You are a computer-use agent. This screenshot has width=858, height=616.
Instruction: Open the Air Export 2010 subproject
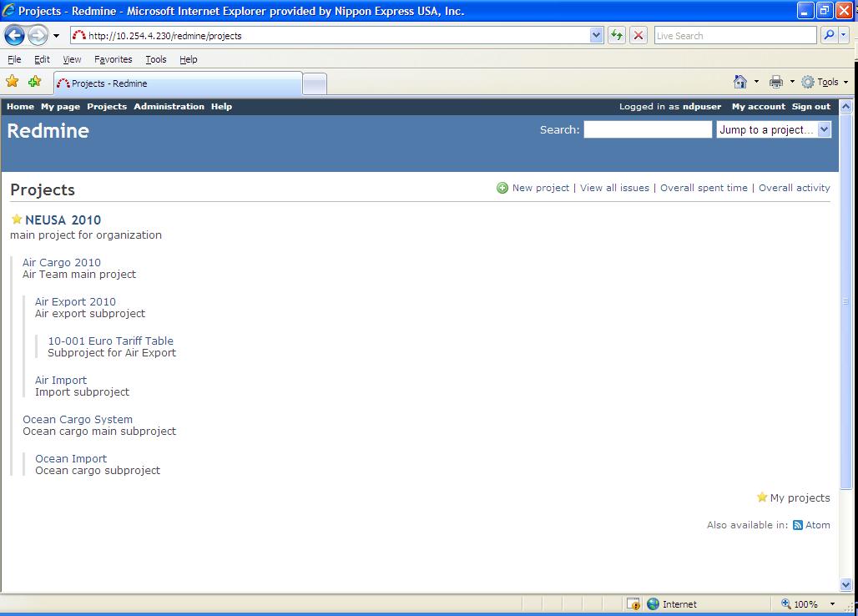(75, 302)
